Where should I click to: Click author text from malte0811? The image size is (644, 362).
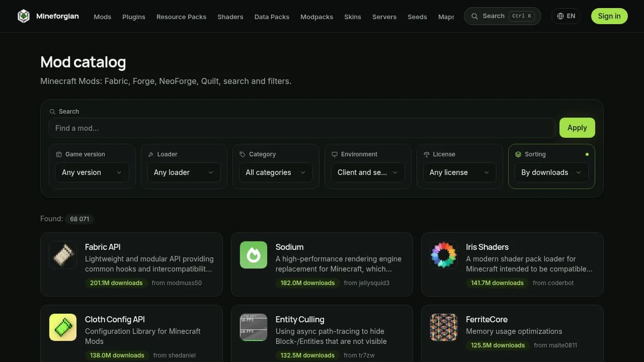pyautogui.click(x=555, y=345)
